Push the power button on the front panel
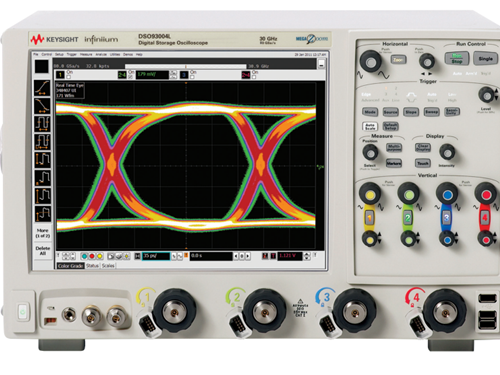The height and width of the screenshot is (375, 500). point(22,312)
